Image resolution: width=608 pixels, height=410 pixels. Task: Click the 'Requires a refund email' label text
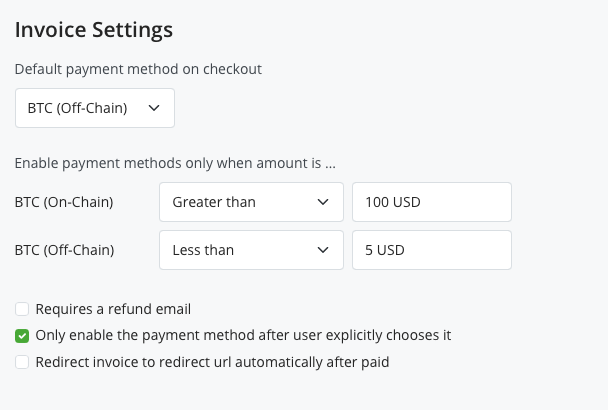113,309
